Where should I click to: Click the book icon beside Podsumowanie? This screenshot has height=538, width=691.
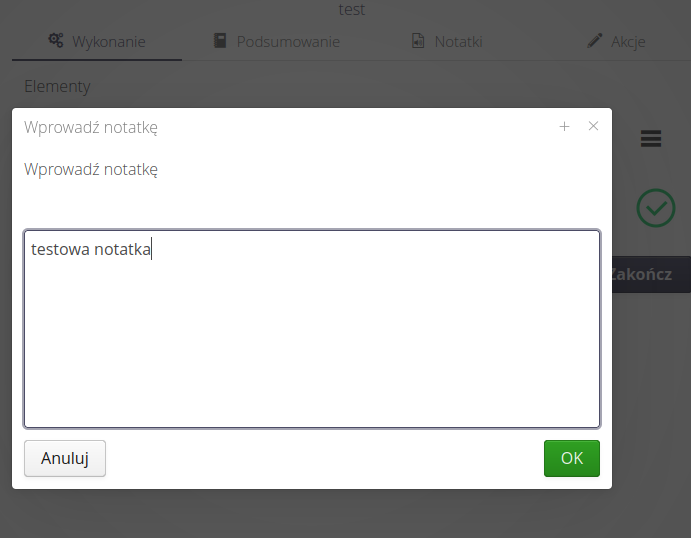pyautogui.click(x=220, y=41)
